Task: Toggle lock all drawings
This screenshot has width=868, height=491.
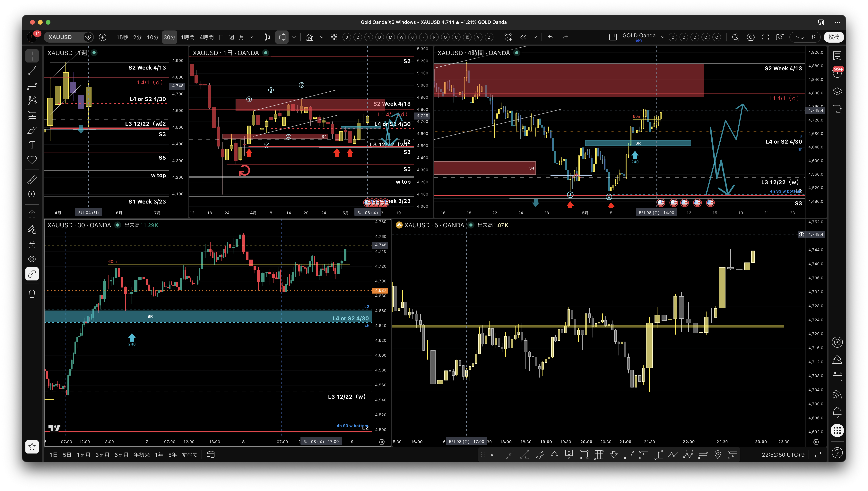Action: 32,244
